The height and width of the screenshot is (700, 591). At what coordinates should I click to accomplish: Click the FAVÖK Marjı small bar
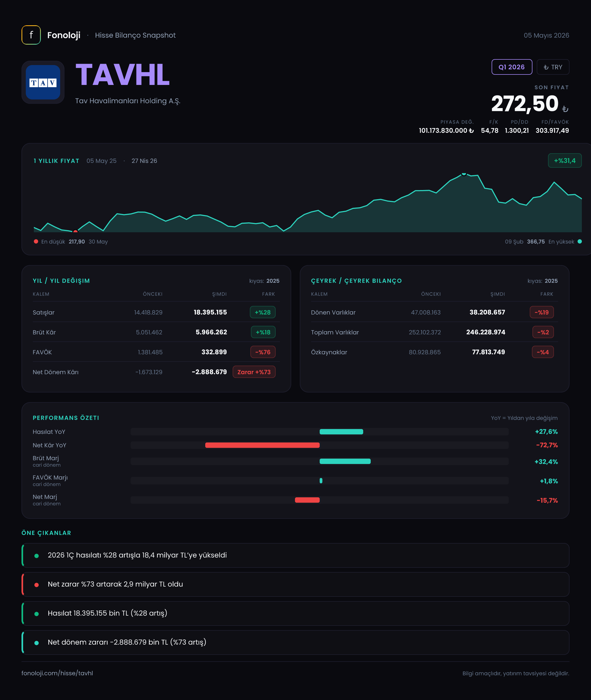coord(321,481)
